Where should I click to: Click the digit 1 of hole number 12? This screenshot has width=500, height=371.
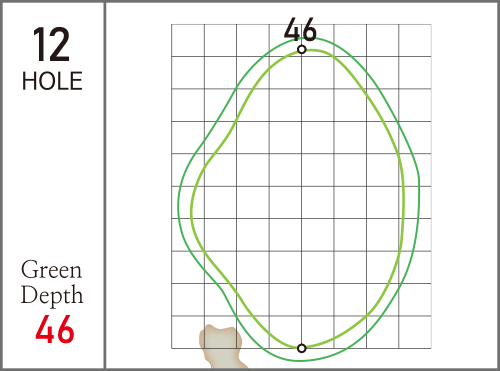tap(40, 45)
